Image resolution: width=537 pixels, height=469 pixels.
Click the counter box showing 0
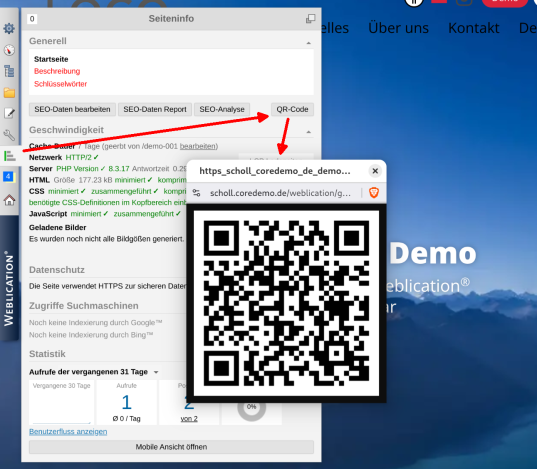pos(32,19)
